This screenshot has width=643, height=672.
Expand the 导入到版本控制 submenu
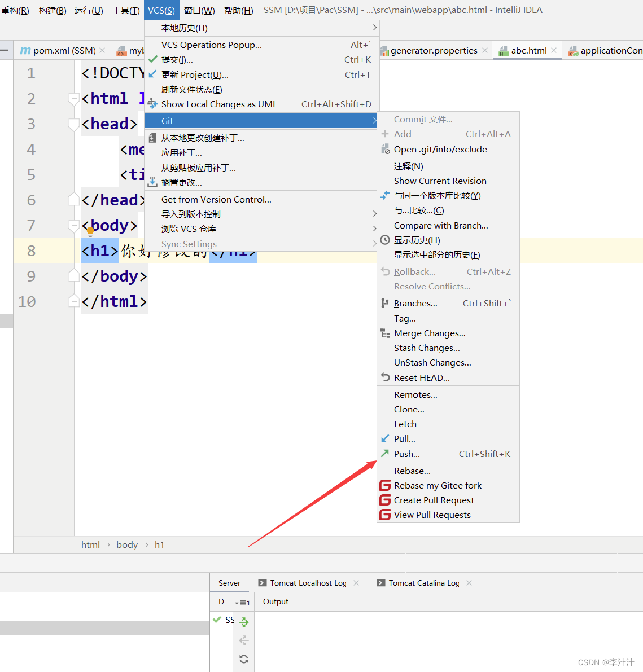pyautogui.click(x=262, y=214)
